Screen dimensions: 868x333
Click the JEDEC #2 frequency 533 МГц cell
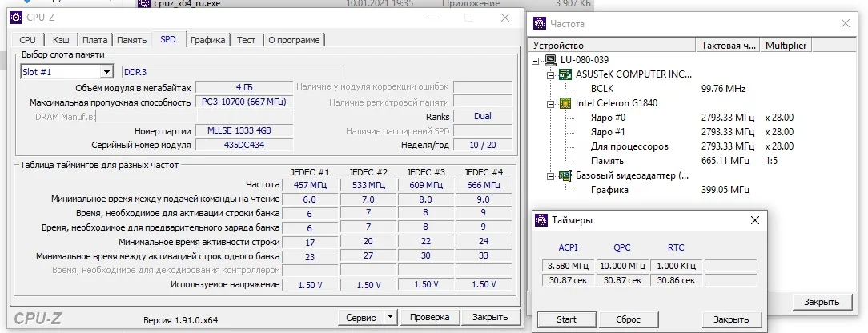point(368,185)
